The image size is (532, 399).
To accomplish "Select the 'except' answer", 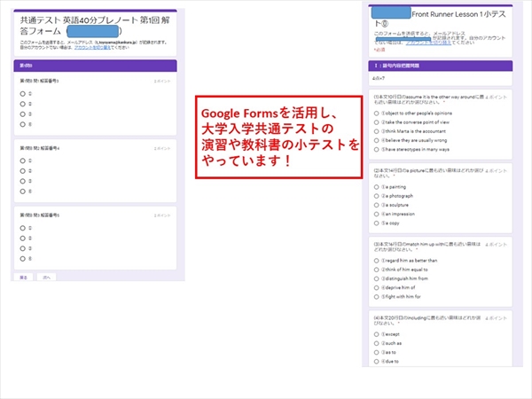I will point(376,334).
